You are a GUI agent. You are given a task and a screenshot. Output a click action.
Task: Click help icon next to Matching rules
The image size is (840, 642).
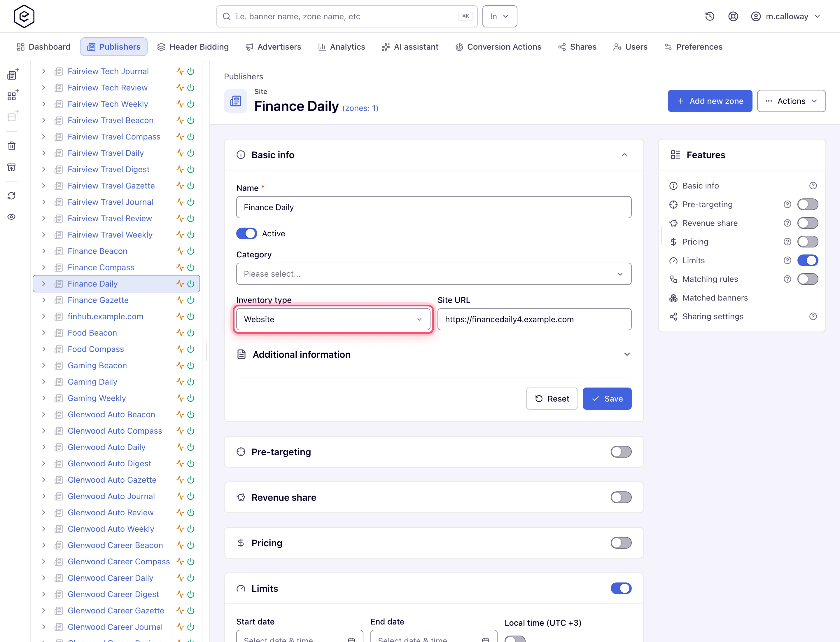[x=787, y=279]
